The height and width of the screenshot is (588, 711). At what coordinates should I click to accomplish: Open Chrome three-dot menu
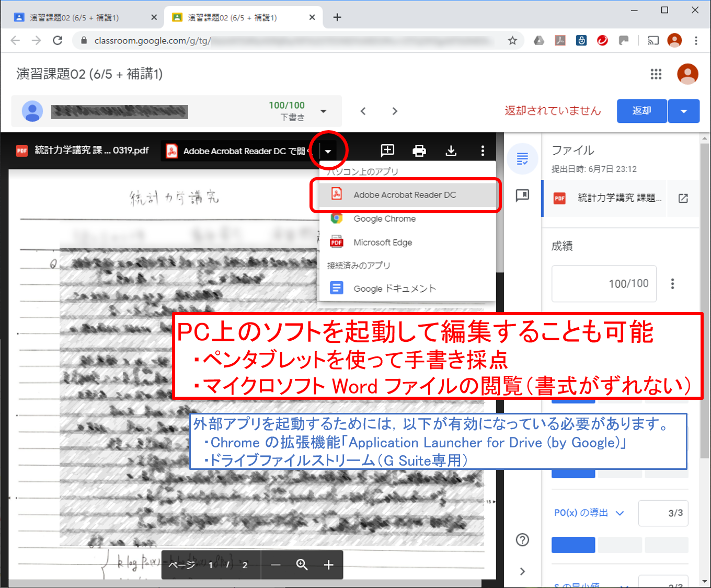click(696, 40)
